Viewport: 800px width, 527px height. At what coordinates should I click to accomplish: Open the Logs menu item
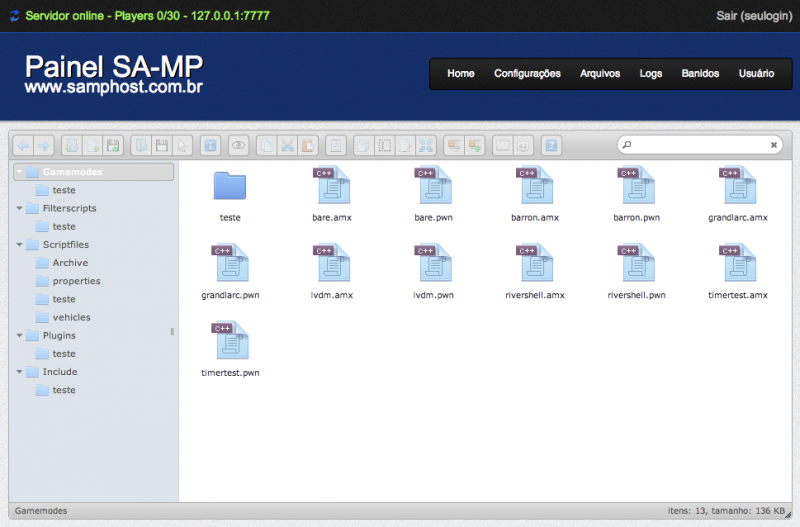click(x=651, y=73)
